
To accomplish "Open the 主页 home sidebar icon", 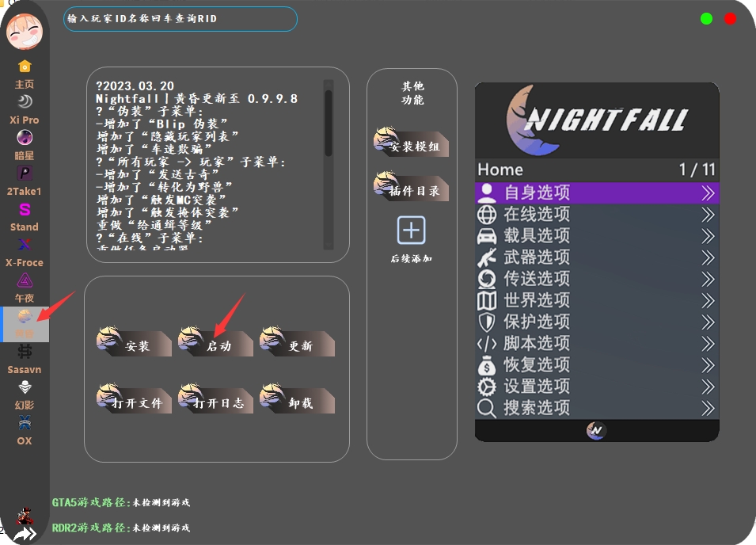I will [x=25, y=72].
